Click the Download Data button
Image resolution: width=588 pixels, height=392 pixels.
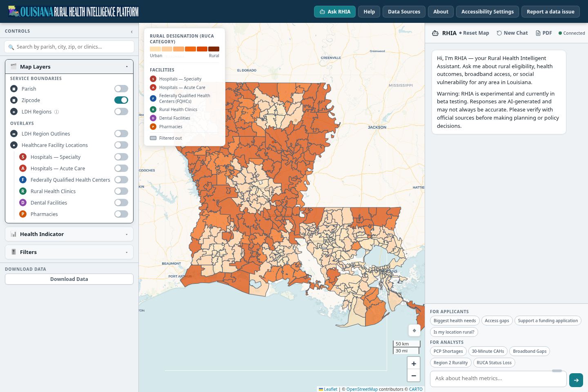pyautogui.click(x=69, y=279)
